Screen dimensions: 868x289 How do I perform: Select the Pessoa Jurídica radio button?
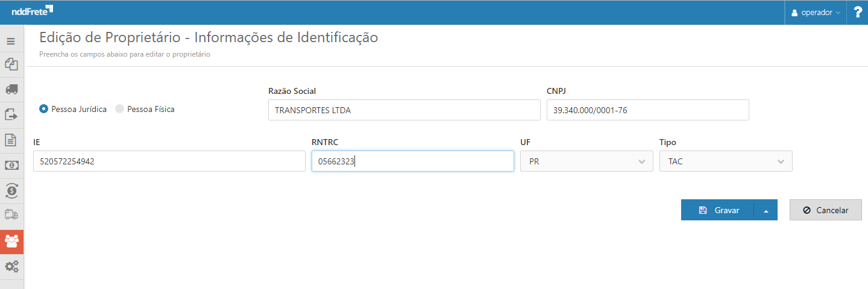click(x=43, y=109)
